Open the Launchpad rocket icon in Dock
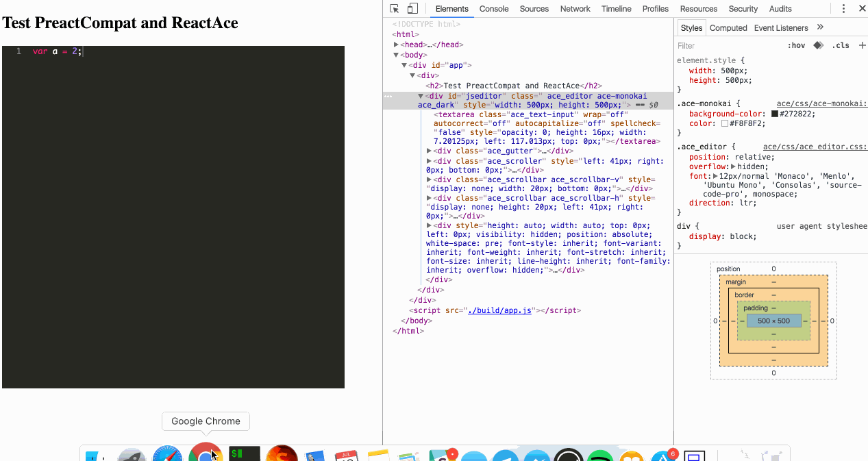The image size is (868, 461). (132, 456)
